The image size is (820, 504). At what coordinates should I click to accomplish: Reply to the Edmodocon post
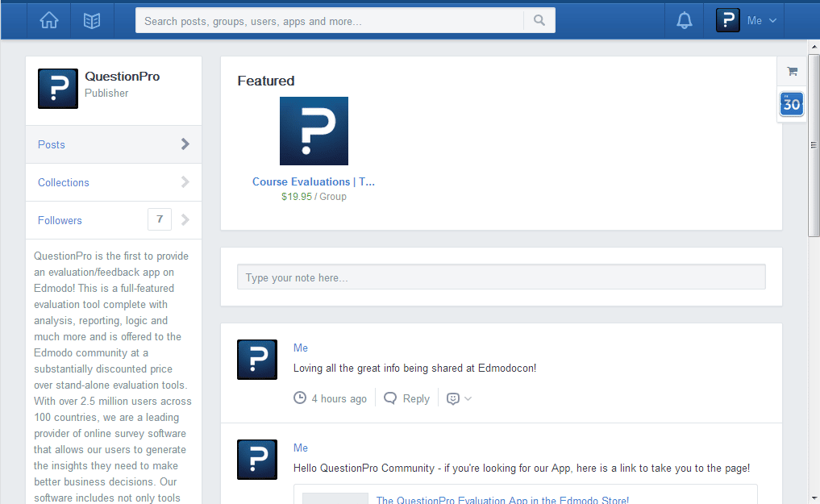416,398
